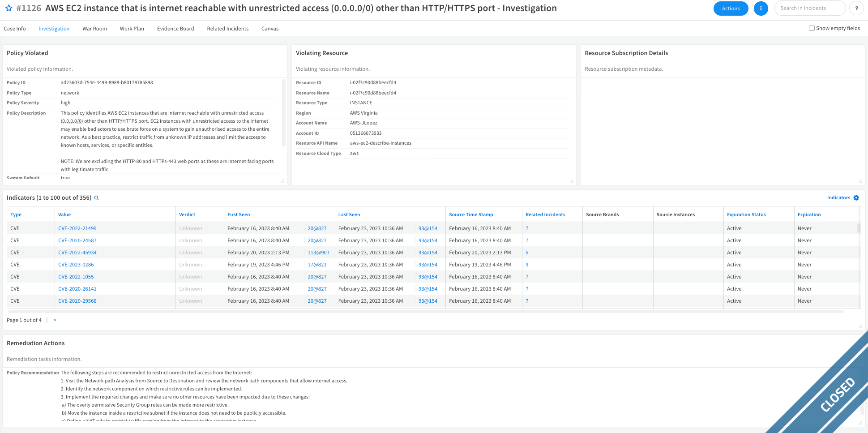Sort indicators by First Seen column

pos(239,215)
